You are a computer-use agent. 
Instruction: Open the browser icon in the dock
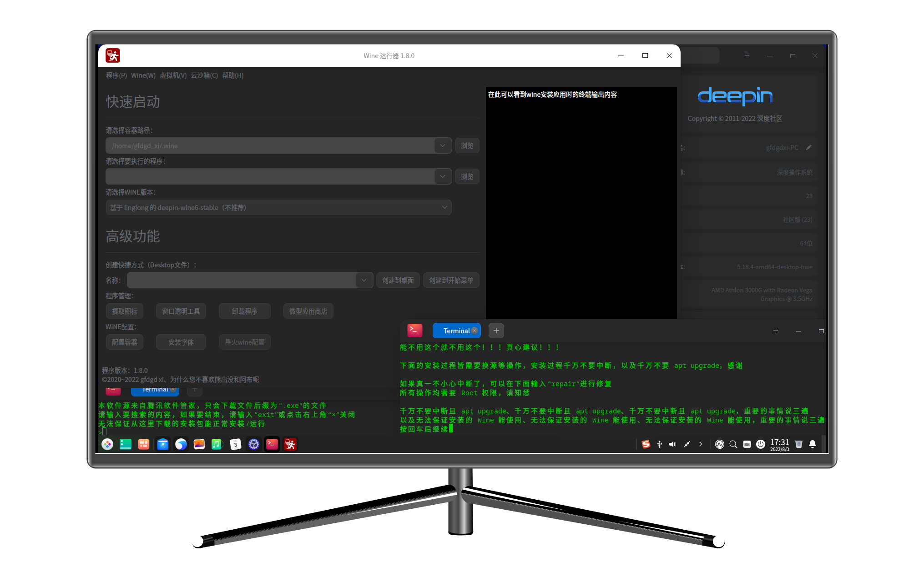click(x=181, y=444)
